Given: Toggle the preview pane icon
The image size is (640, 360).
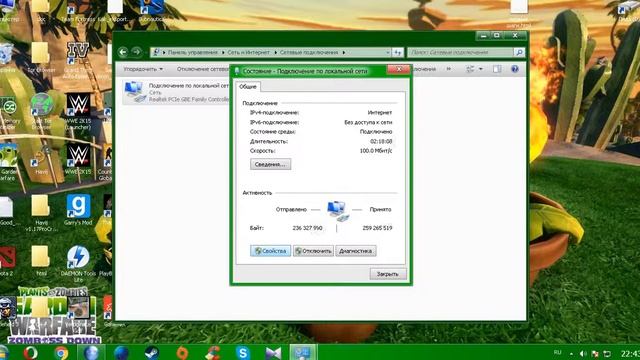Looking at the screenshot, I should 497,69.
